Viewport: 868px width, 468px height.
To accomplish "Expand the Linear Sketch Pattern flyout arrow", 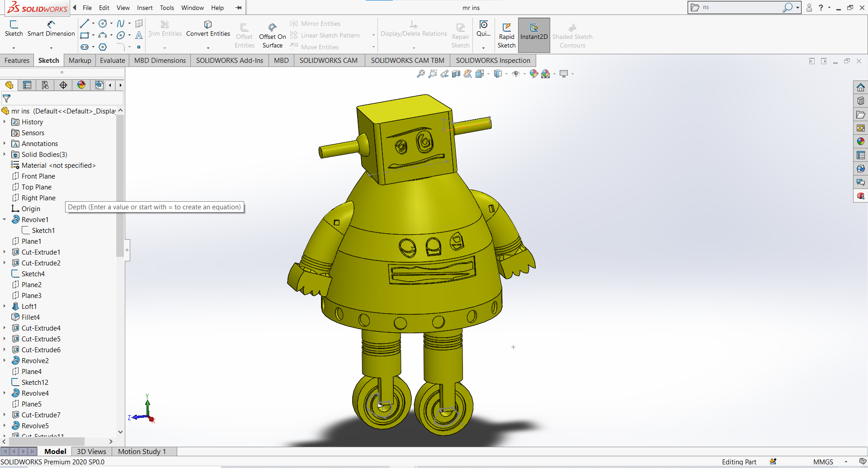I will click(x=373, y=35).
